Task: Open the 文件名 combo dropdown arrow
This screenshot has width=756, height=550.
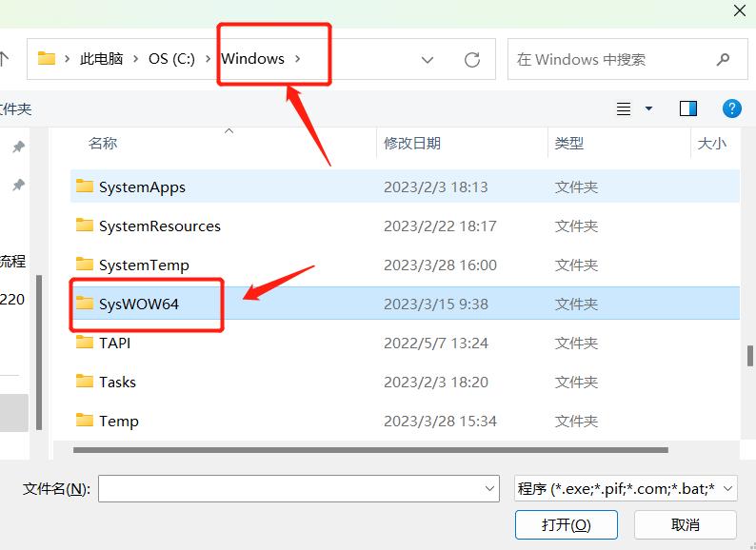Action: 489,489
